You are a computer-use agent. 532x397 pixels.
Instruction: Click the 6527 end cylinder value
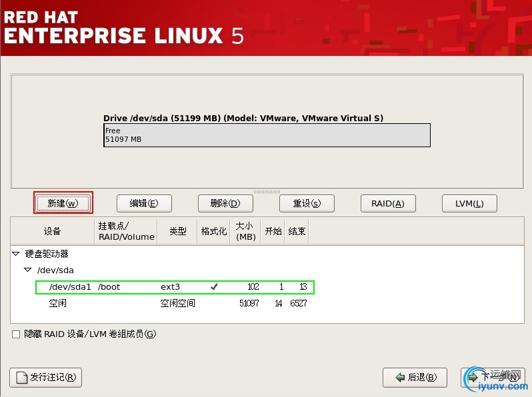pos(299,303)
